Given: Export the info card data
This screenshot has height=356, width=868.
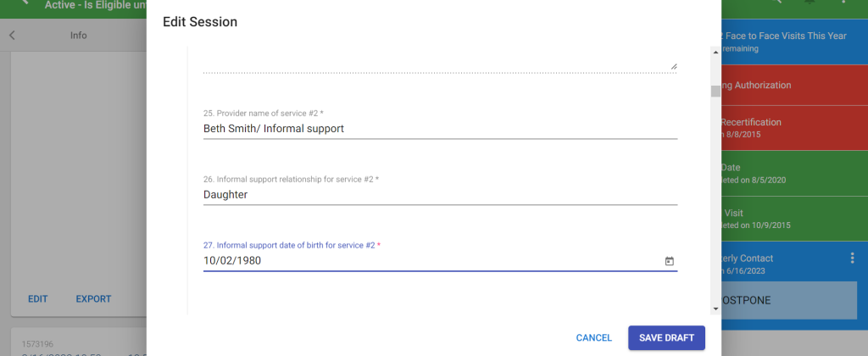Looking at the screenshot, I should 93,299.
